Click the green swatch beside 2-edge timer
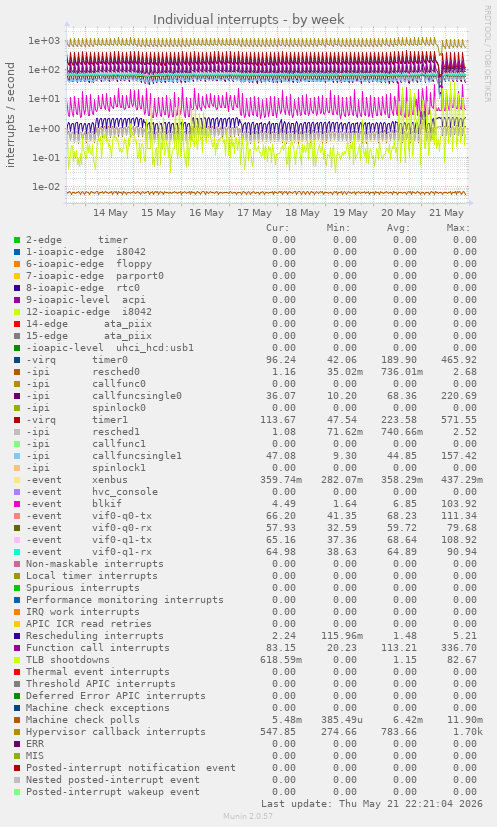 tap(17, 240)
